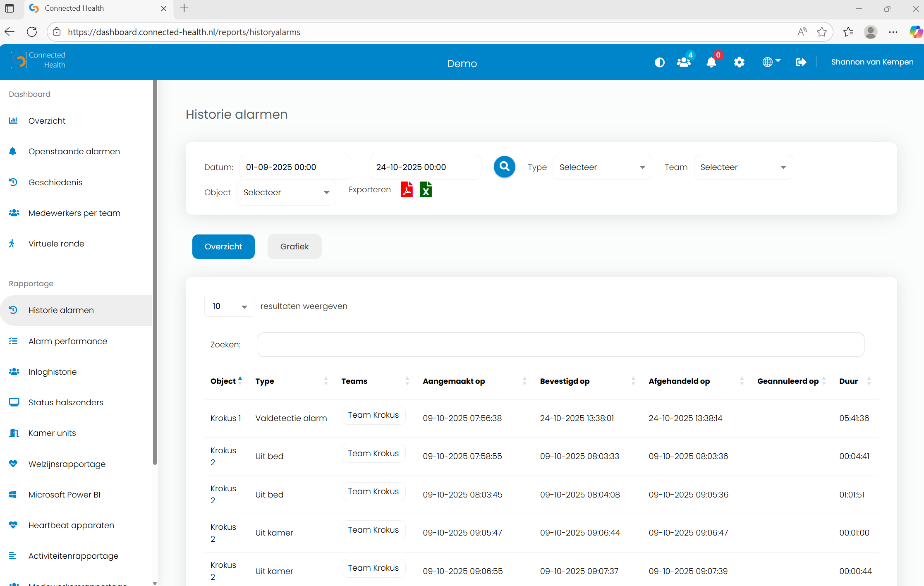Click the blue search magnifier button
This screenshot has width=924, height=586.
point(504,167)
